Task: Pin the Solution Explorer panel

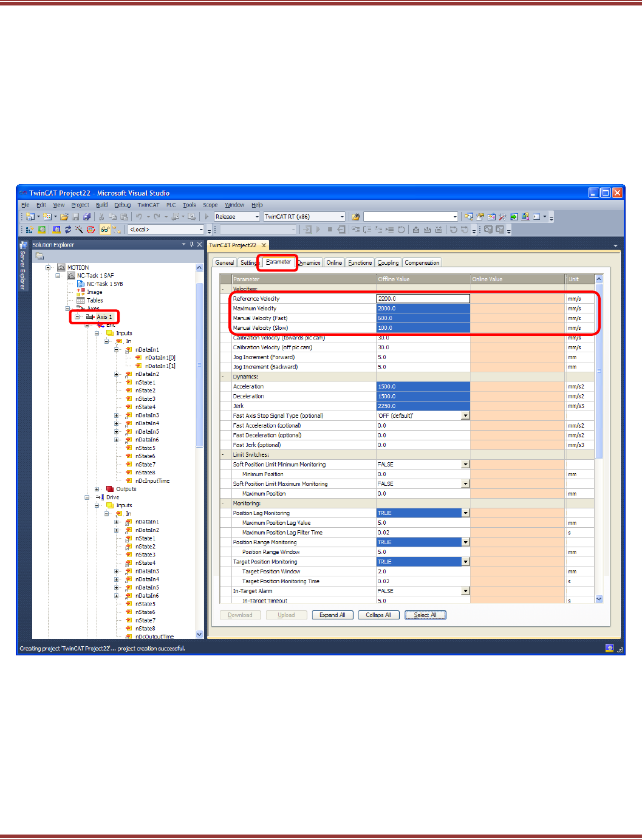Action: point(192,245)
